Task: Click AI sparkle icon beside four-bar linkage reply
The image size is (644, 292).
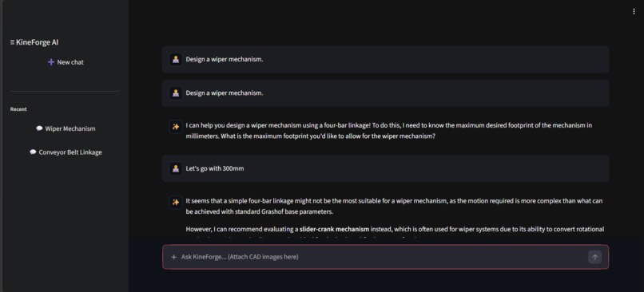Action: tap(176, 127)
